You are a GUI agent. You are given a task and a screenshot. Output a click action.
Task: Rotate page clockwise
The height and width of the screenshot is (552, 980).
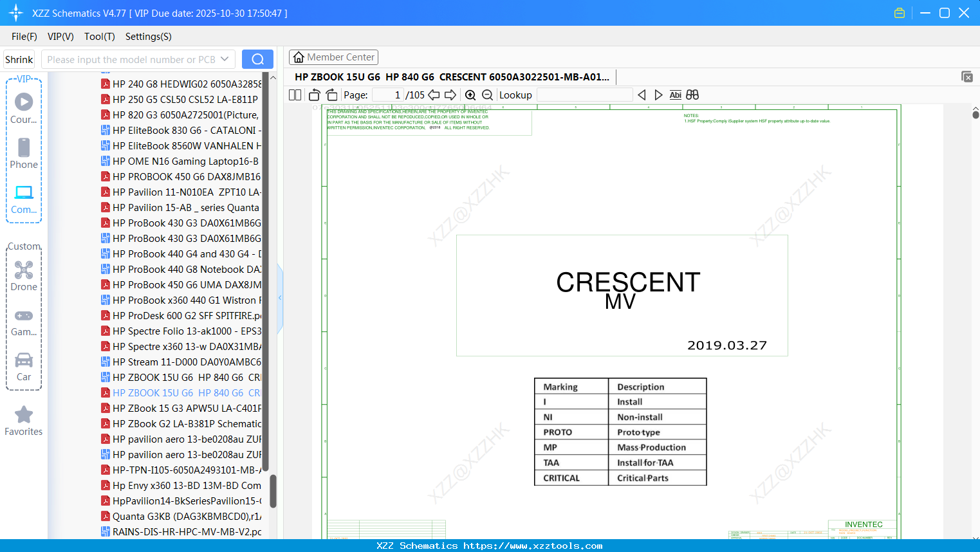click(x=331, y=95)
